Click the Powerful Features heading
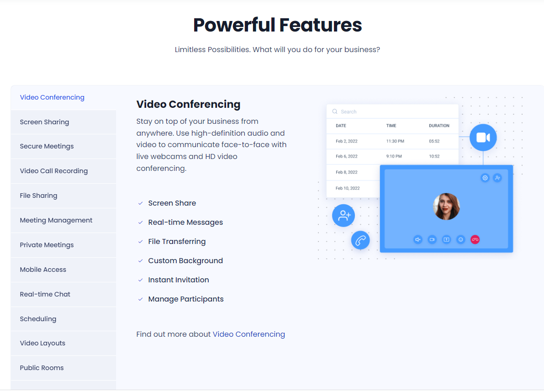Screen dimensions: 544x392 click(x=277, y=25)
